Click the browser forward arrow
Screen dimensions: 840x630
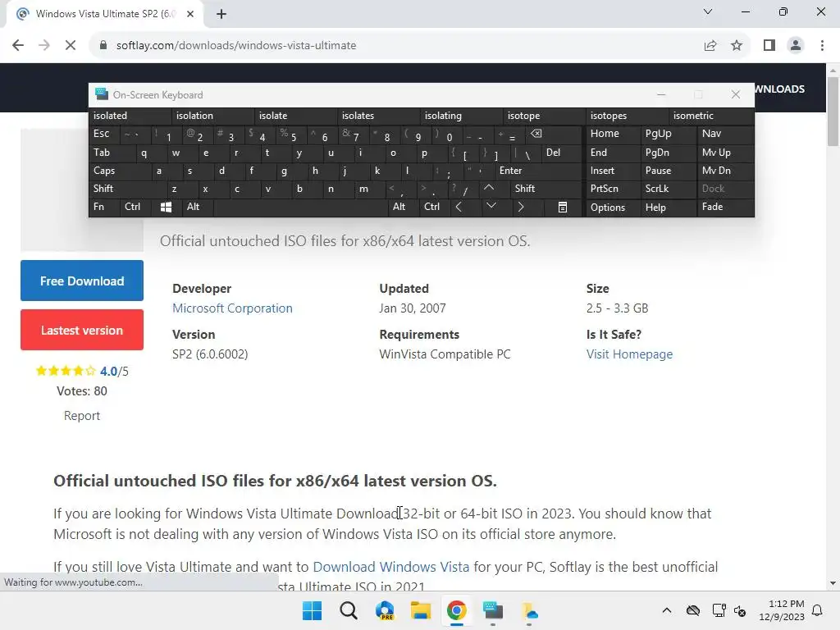point(44,46)
